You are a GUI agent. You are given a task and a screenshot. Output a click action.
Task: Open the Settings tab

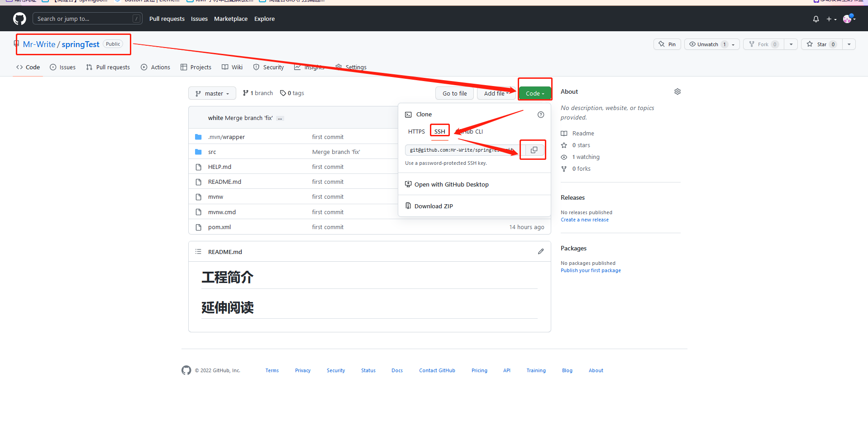pos(351,67)
